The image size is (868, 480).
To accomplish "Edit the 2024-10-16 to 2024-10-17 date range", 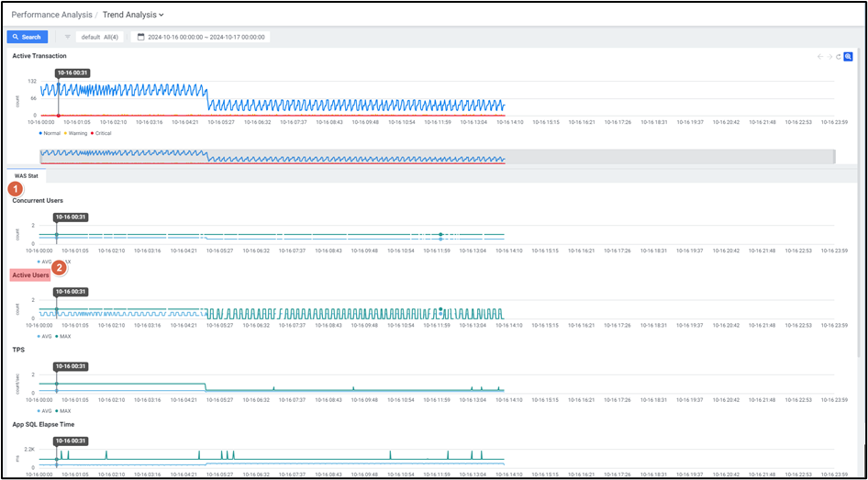I will pyautogui.click(x=206, y=37).
